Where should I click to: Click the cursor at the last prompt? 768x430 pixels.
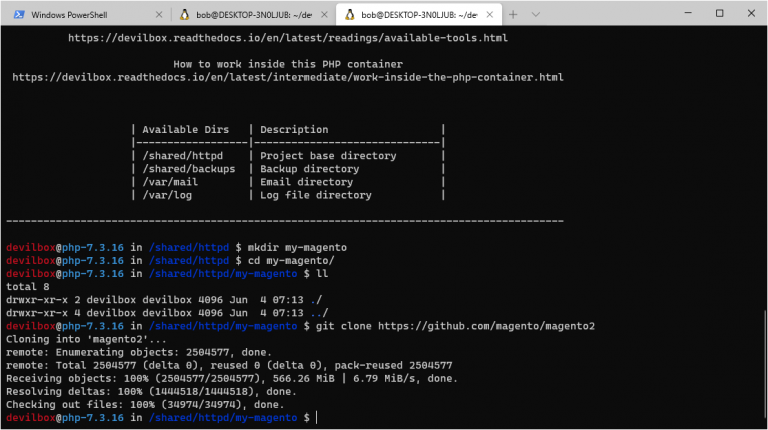(x=317, y=417)
